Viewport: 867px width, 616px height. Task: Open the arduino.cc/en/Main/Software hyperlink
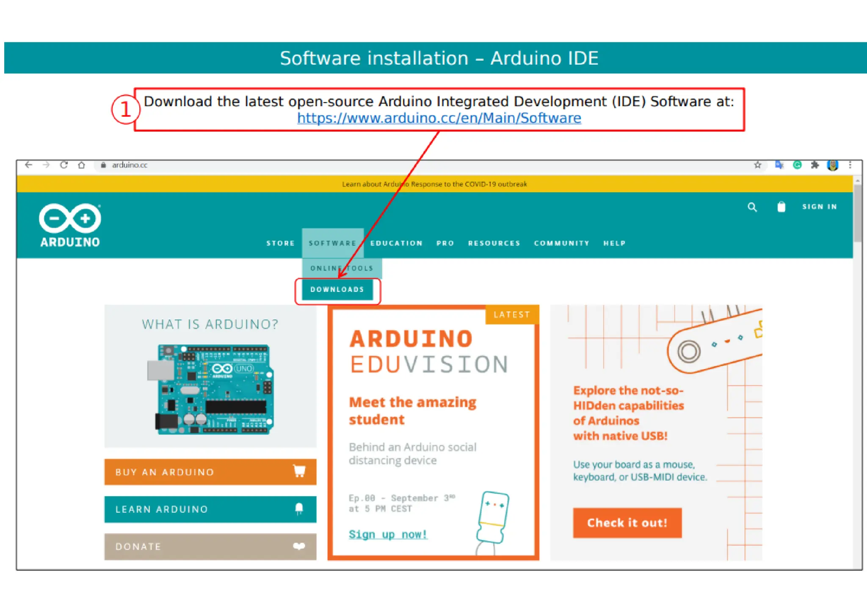click(439, 118)
